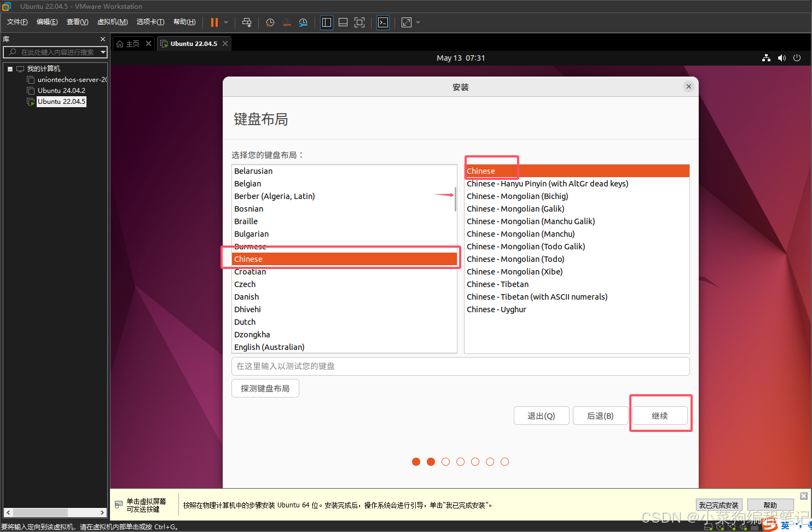Screen dimensions: 812x532
Task: Open the library search dropdown arrow
Action: coord(103,52)
